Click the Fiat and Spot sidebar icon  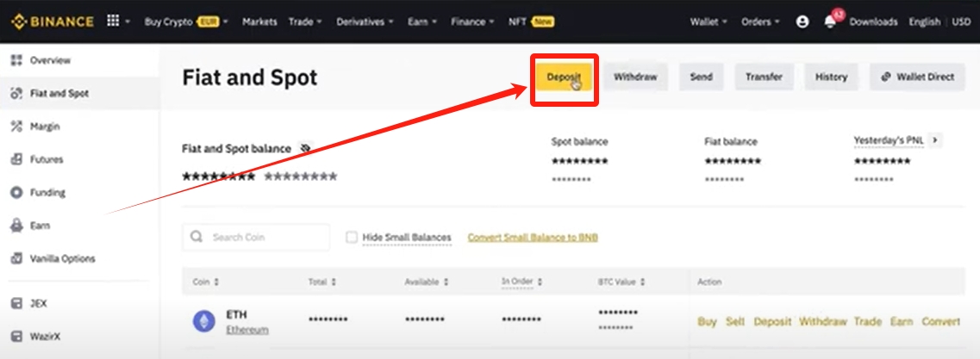click(17, 94)
